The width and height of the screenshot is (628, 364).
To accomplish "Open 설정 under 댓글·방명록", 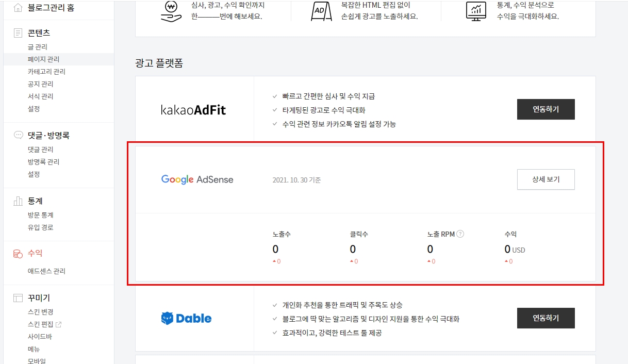I will point(34,174).
